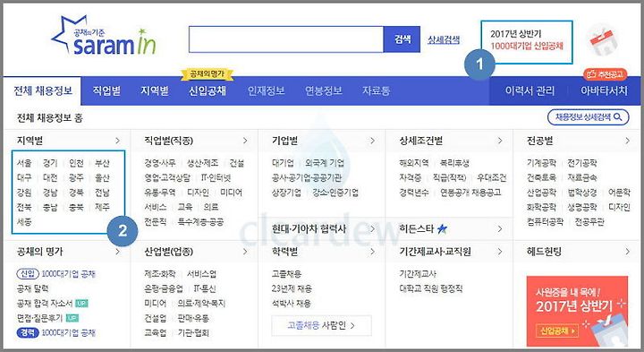The width and height of the screenshot is (644, 352).
Task: Expand the 히든스타 section arrow
Action: tap(500, 228)
